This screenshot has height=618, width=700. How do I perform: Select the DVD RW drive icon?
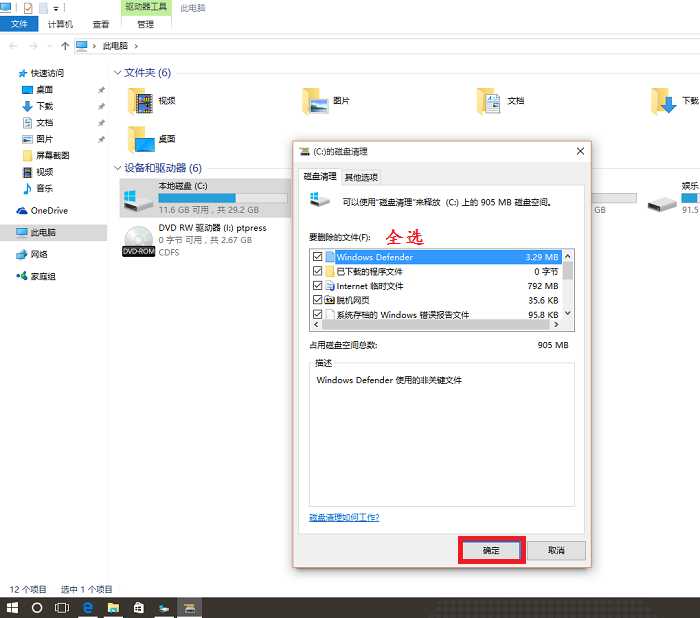(x=138, y=241)
